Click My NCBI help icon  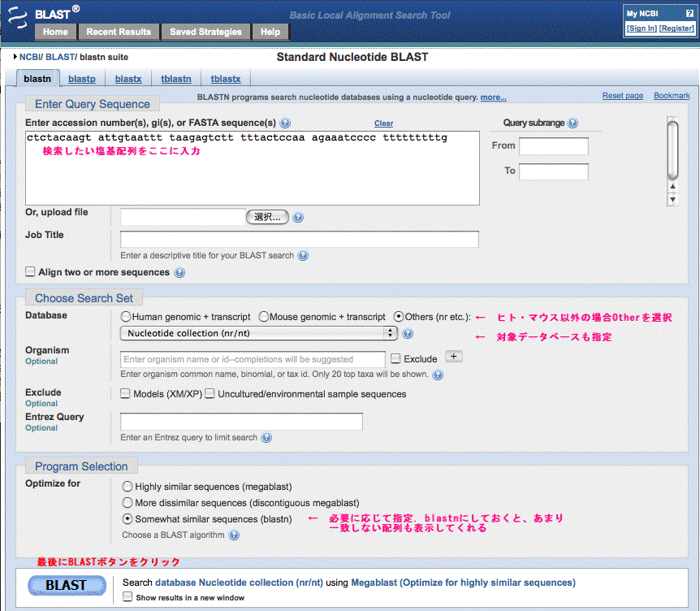coord(689,13)
